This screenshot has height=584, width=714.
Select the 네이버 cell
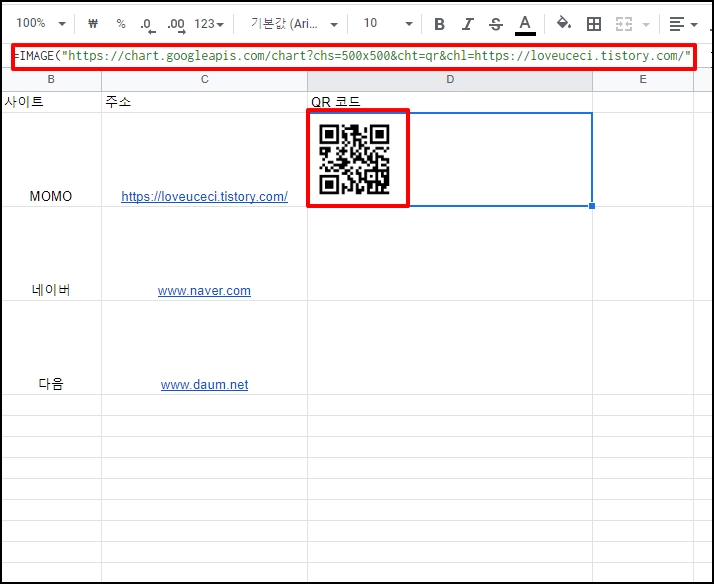[x=51, y=254]
